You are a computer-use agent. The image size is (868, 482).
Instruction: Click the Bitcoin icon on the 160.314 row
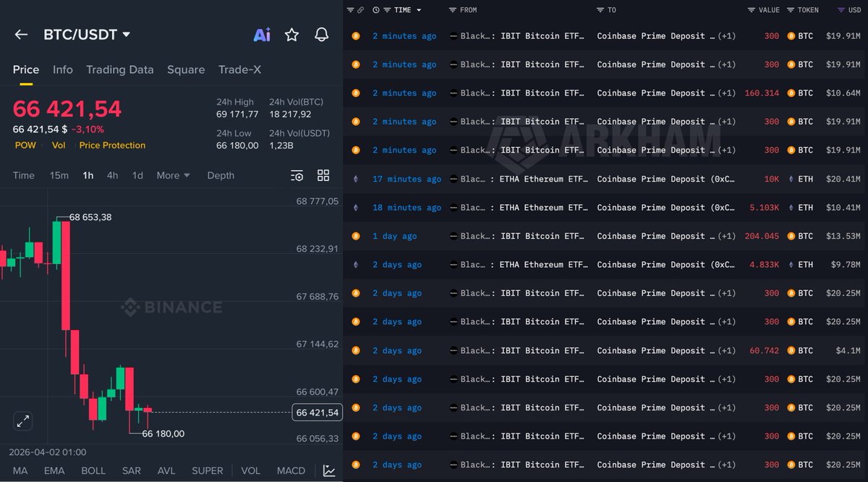tap(355, 93)
